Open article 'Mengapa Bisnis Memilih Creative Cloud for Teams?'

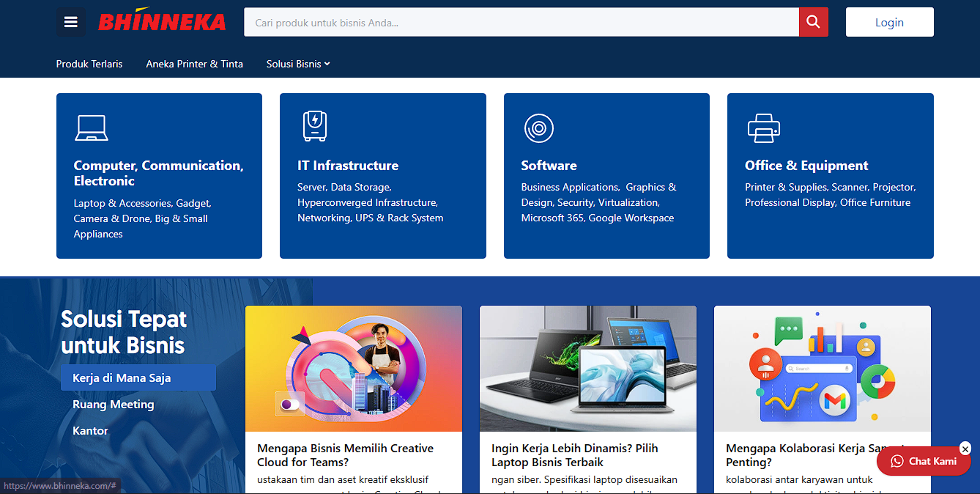(345, 454)
